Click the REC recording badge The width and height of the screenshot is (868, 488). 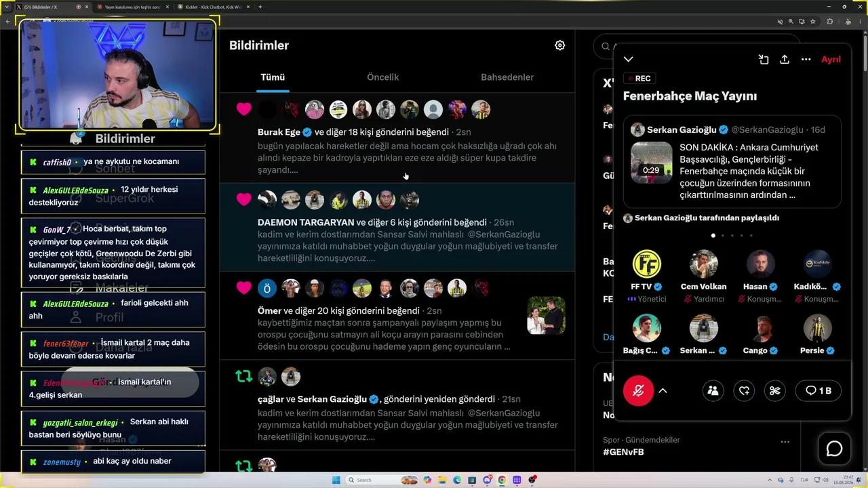click(639, 79)
